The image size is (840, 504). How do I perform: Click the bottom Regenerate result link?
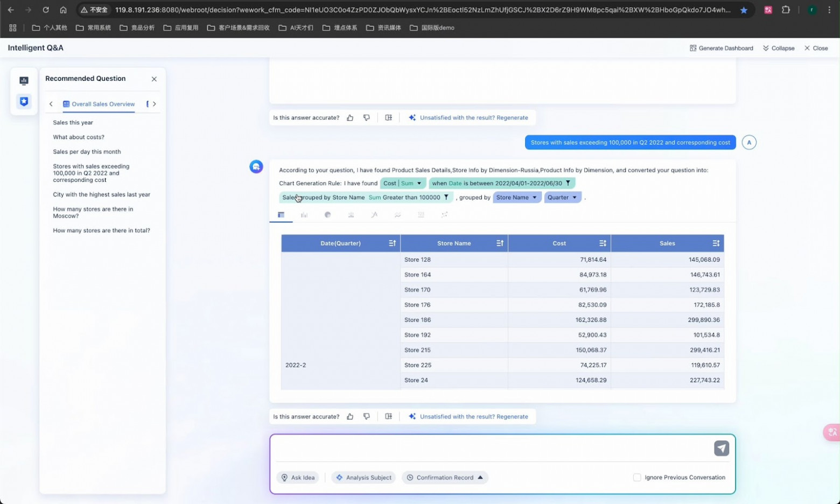pyautogui.click(x=473, y=416)
